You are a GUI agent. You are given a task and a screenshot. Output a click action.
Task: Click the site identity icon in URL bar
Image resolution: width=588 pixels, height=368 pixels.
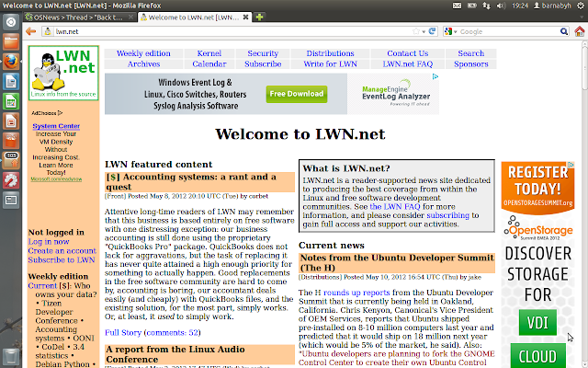48,31
